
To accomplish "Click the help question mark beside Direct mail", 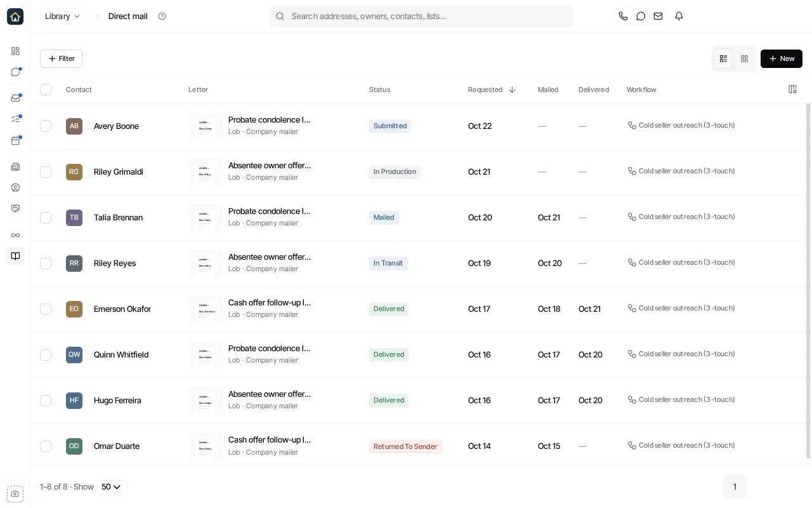I will point(162,17).
